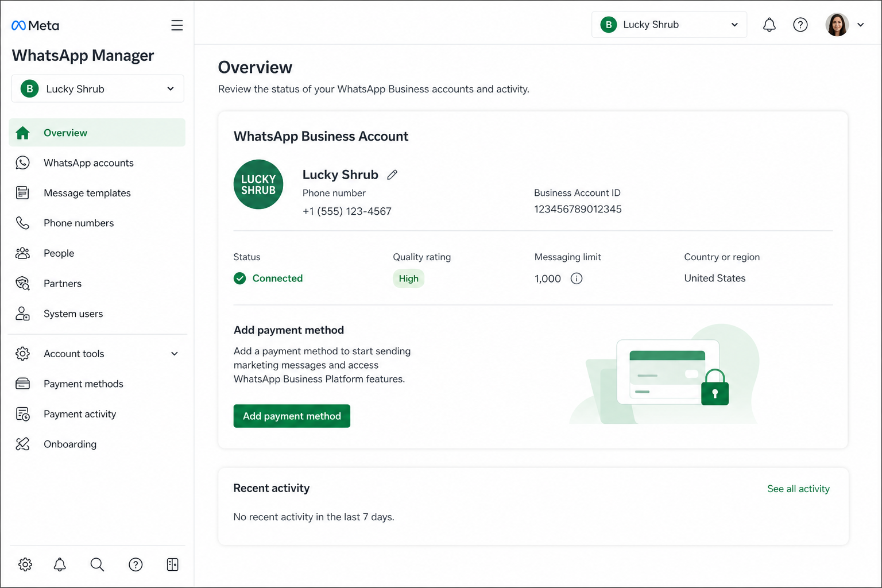Click the United States country value
Viewport: 882px width, 588px height.
(715, 278)
